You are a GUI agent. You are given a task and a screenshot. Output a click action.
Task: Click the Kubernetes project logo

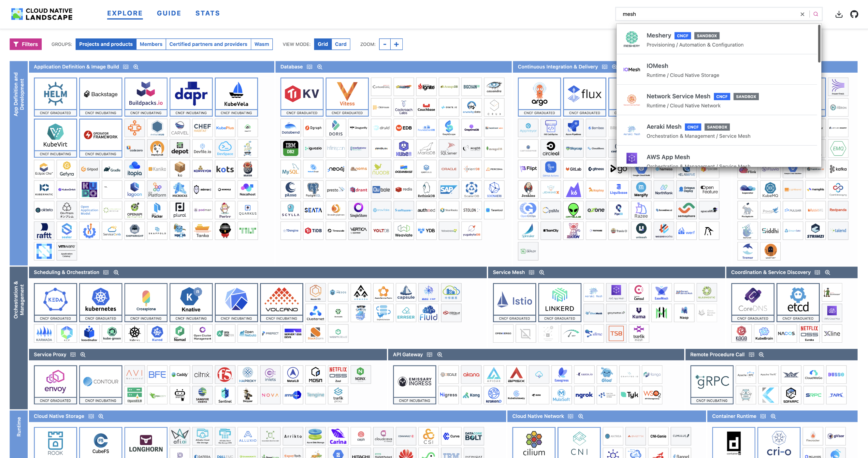click(x=100, y=299)
